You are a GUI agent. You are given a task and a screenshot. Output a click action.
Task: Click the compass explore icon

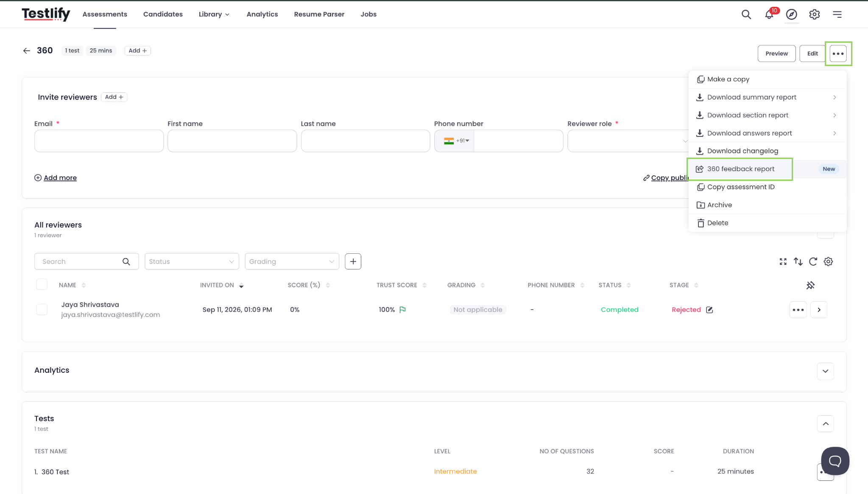[x=792, y=14]
